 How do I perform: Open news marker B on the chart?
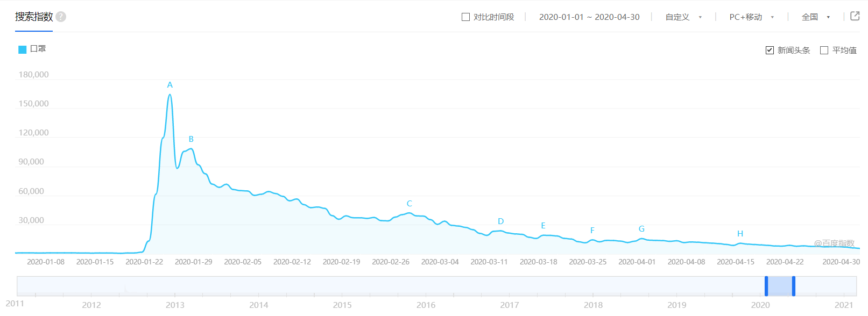point(191,139)
